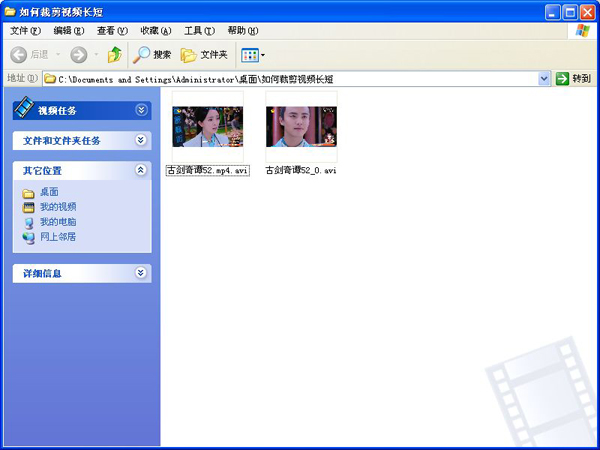This screenshot has width=600, height=450.
Task: Click the Forward arrow icon
Action: click(x=79, y=55)
